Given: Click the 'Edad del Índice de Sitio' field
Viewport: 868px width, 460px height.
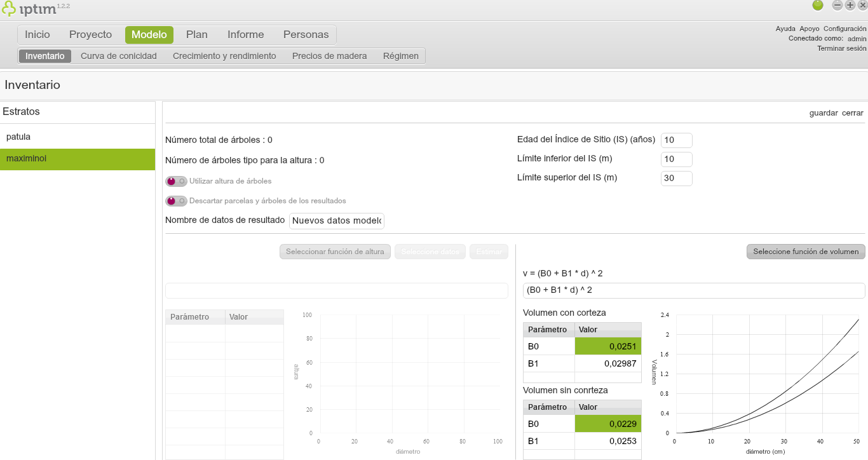Looking at the screenshot, I should click(676, 140).
